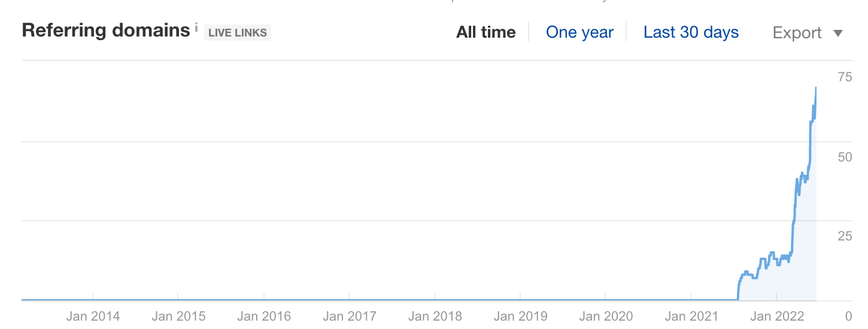
Task: Click the Jan 2018 timeline label
Action: click(x=435, y=316)
